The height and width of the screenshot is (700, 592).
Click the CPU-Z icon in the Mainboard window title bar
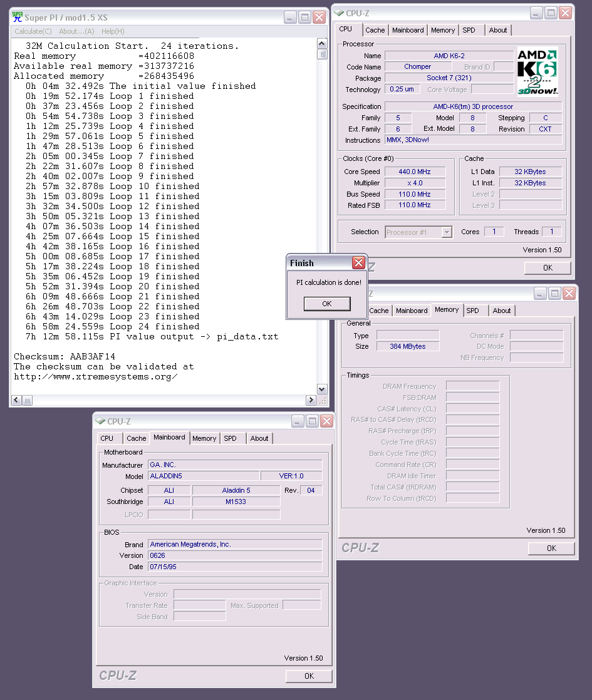point(100,421)
